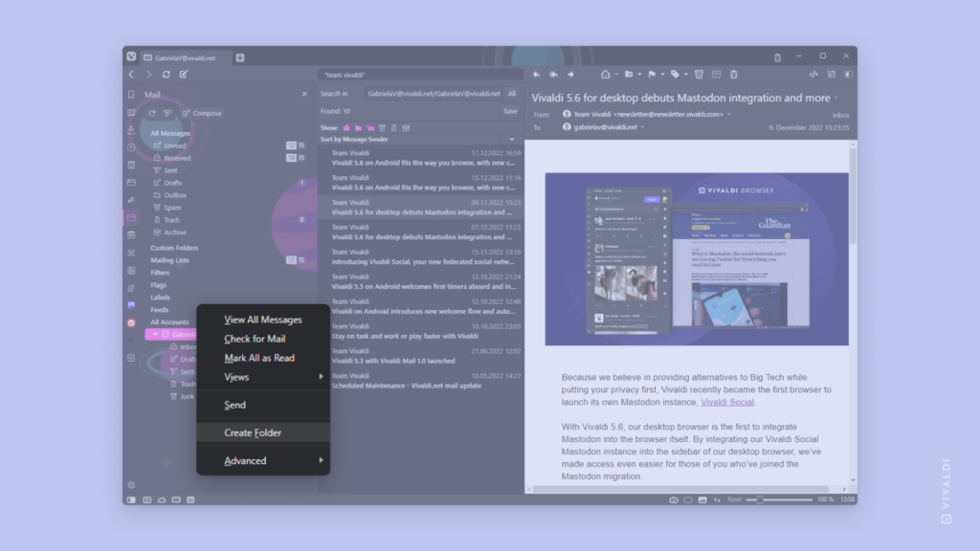Go back with the history back arrow
Image resolution: width=980 pixels, height=551 pixels.
pyautogui.click(x=131, y=75)
